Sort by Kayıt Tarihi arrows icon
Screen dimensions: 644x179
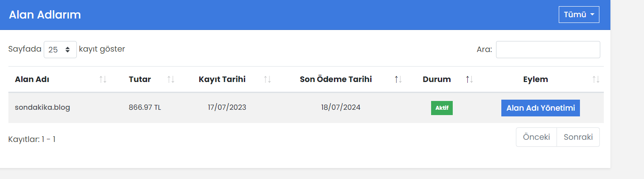(x=267, y=79)
